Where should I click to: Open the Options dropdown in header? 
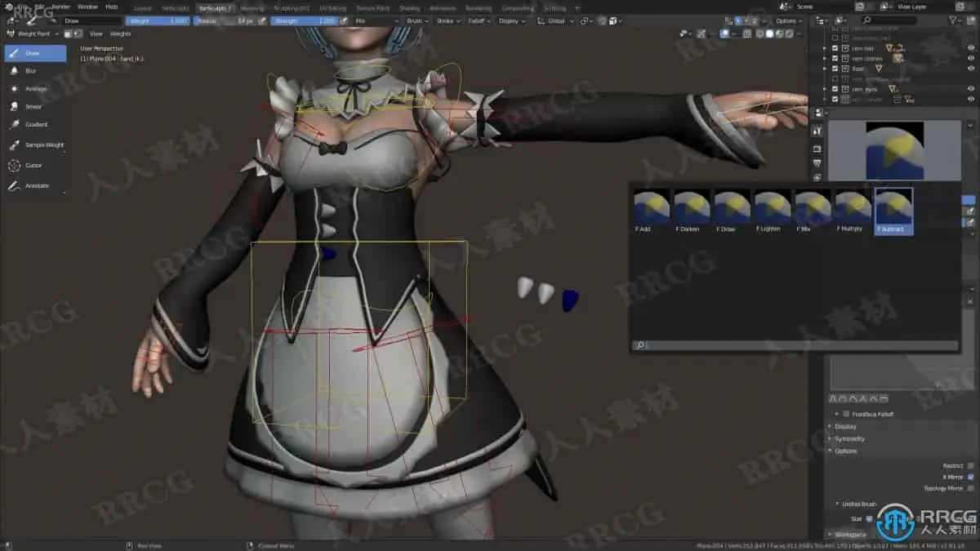coord(788,20)
